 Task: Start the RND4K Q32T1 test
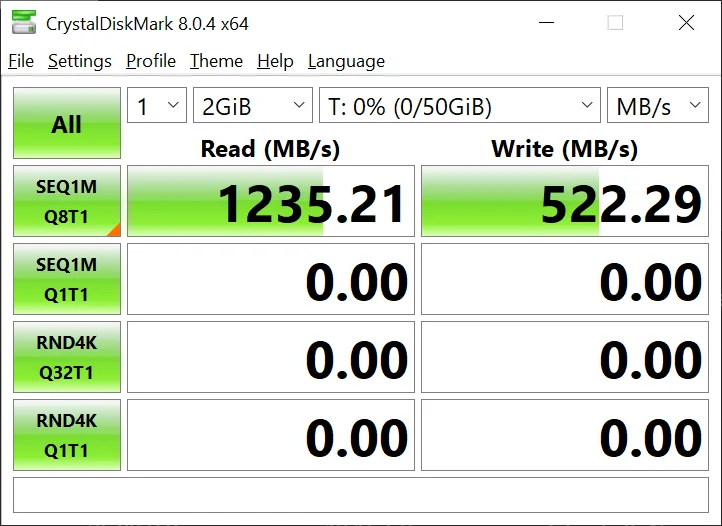67,357
